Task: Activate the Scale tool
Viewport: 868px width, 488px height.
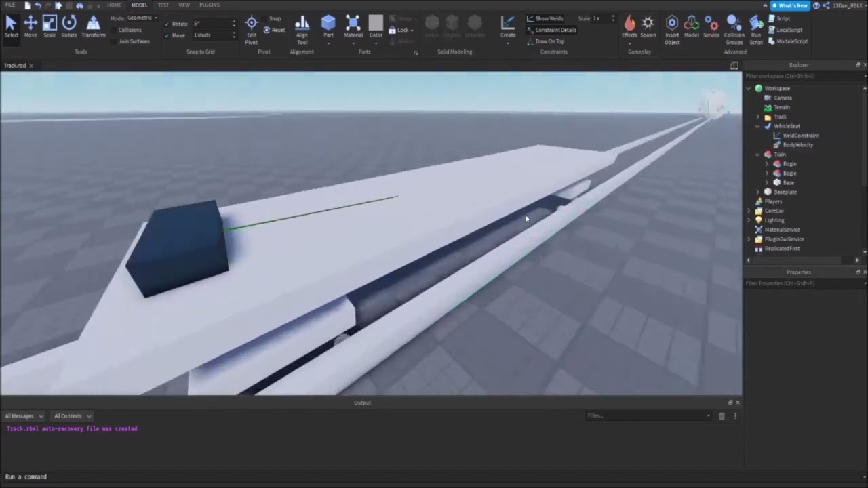Action: point(50,27)
